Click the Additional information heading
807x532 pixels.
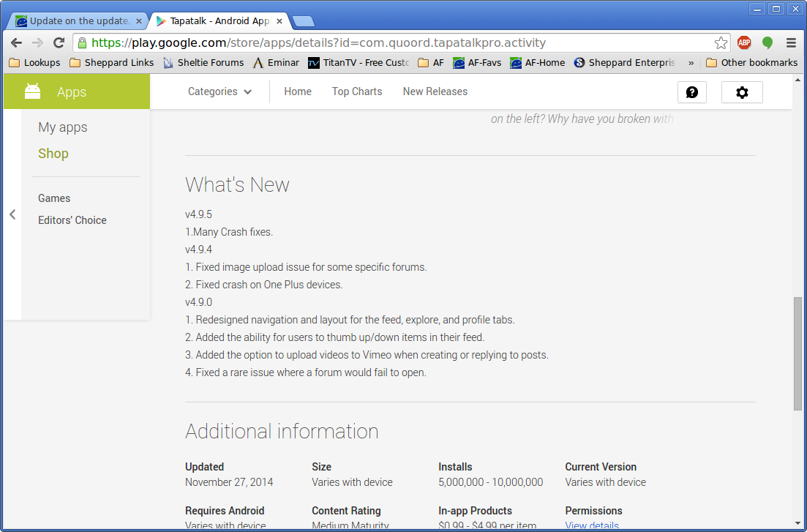tap(282, 431)
